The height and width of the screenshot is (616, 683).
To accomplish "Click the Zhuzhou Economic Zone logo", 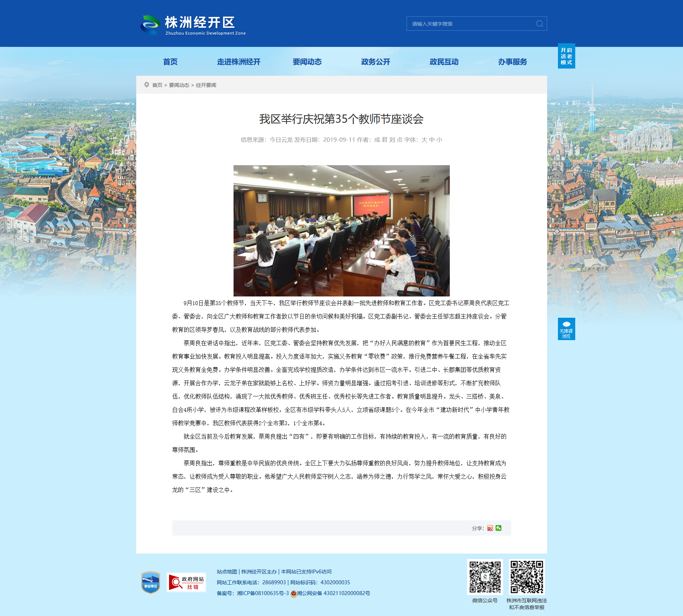I will click(193, 25).
